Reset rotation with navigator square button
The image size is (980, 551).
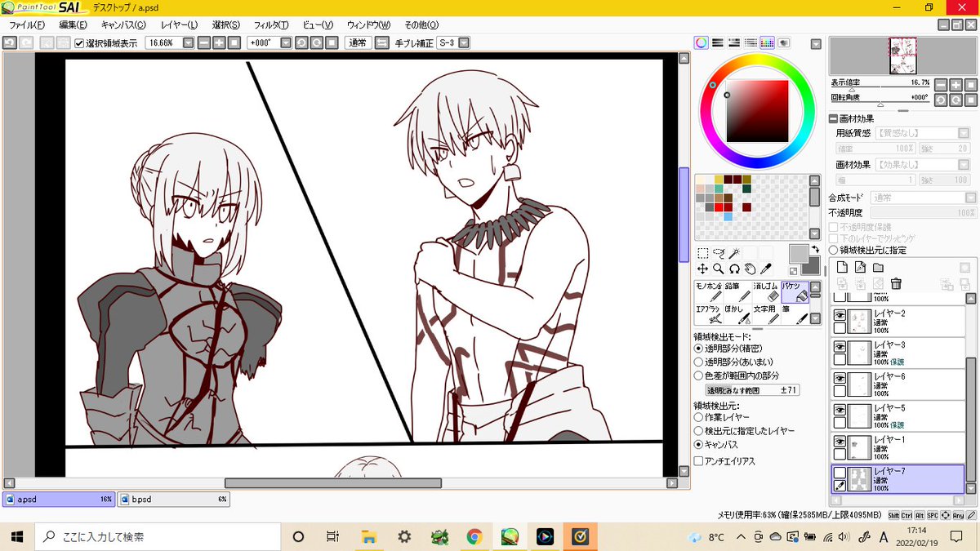(970, 99)
